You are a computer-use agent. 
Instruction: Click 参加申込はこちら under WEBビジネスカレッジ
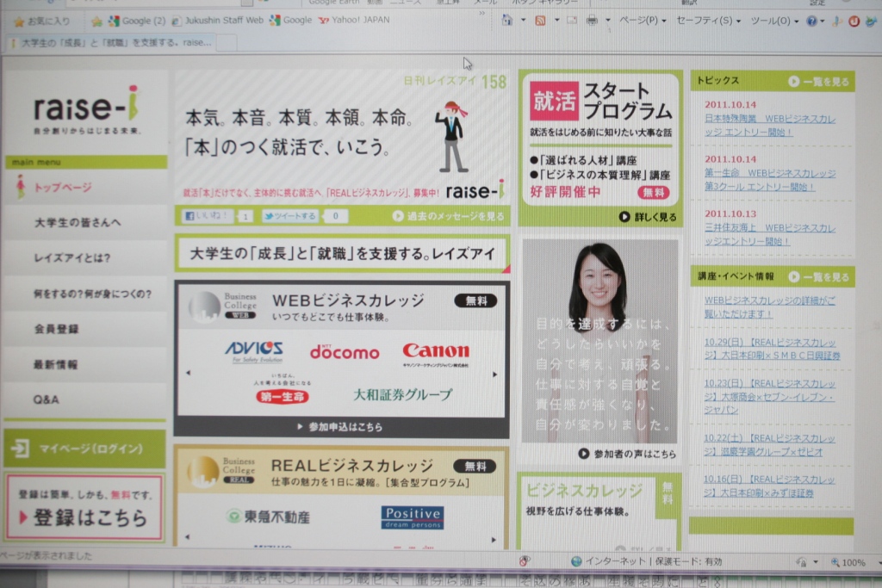(x=339, y=427)
